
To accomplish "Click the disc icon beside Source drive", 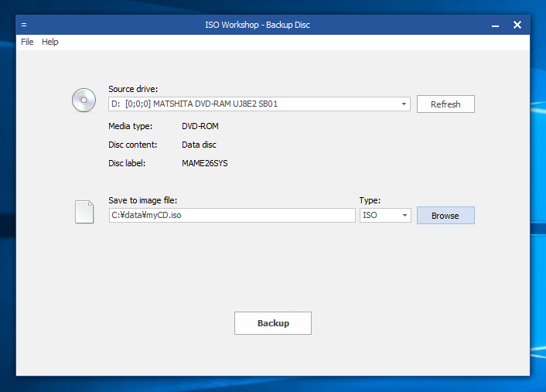I will coord(84,101).
